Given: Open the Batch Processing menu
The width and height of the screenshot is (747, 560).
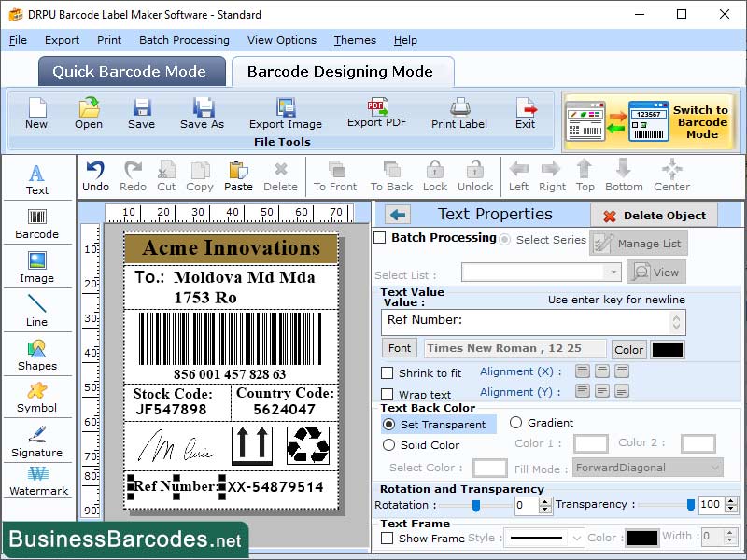Looking at the screenshot, I should tap(184, 40).
